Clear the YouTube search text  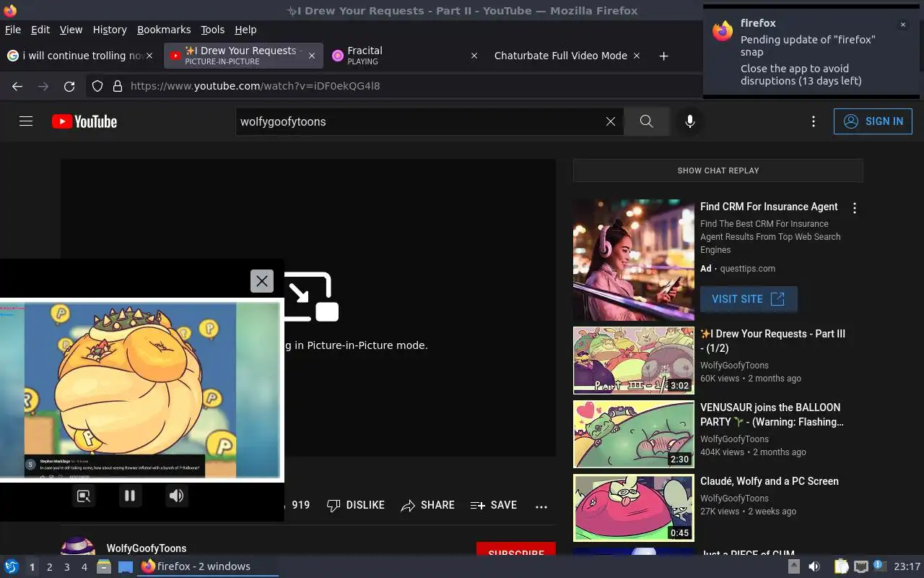click(611, 121)
